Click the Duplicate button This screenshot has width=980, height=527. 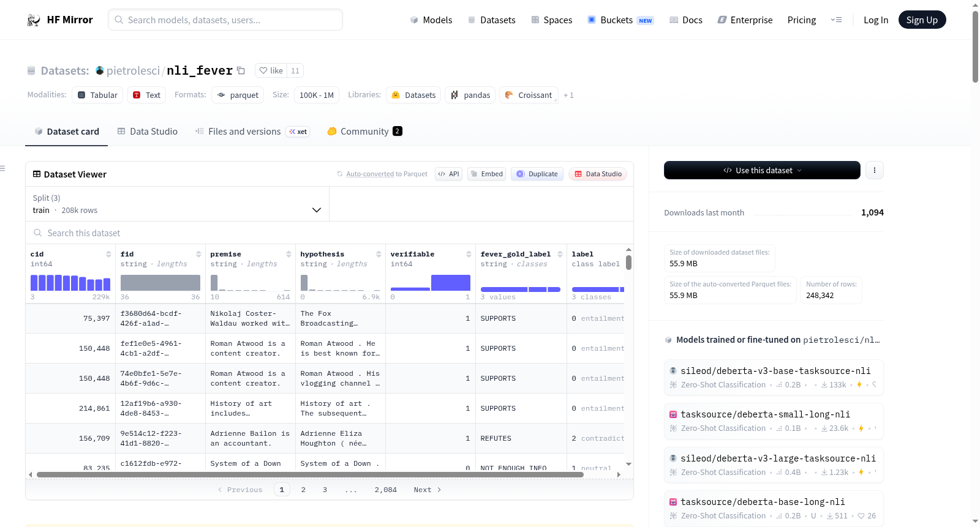(x=537, y=174)
